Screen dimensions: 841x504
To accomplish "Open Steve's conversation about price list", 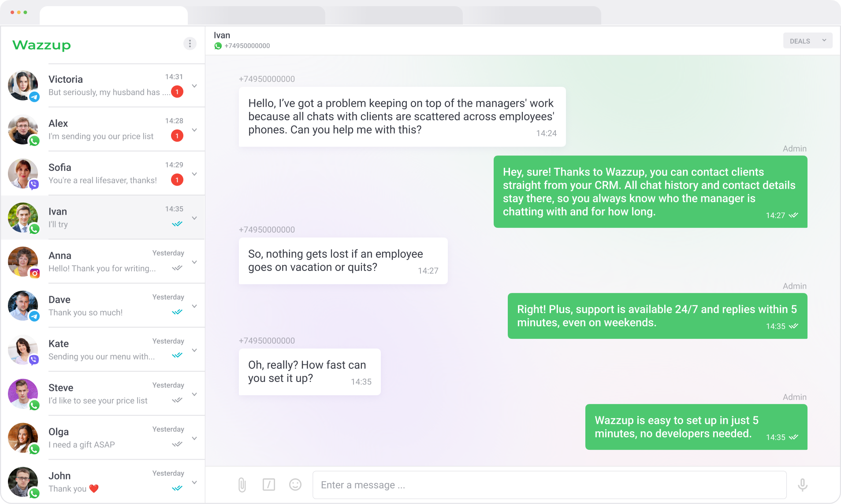I will click(x=103, y=394).
